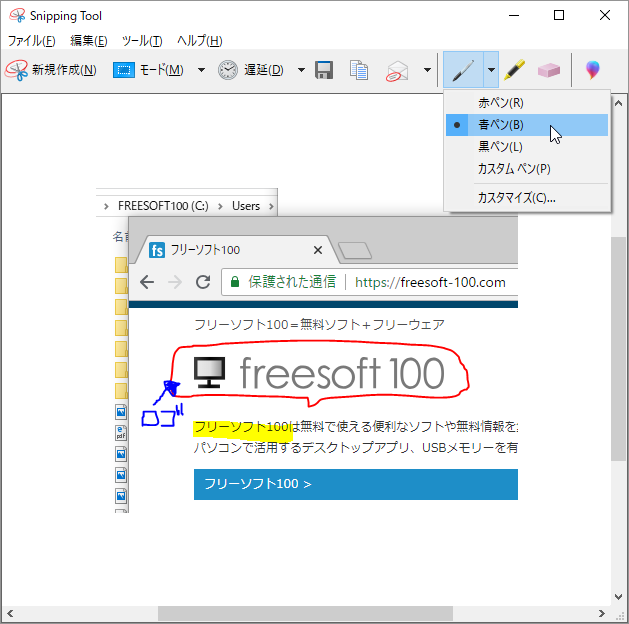Choose カスタム ペン(P) custom pen option

point(527,169)
